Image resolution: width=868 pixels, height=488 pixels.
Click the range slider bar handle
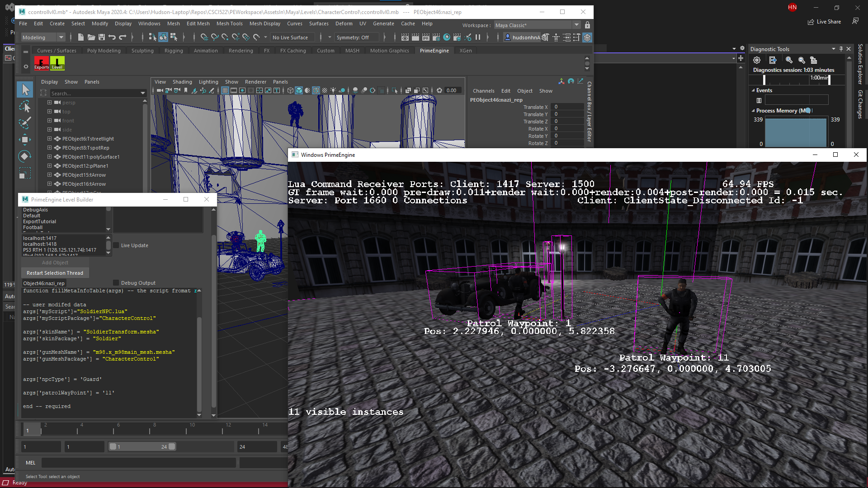(142, 446)
